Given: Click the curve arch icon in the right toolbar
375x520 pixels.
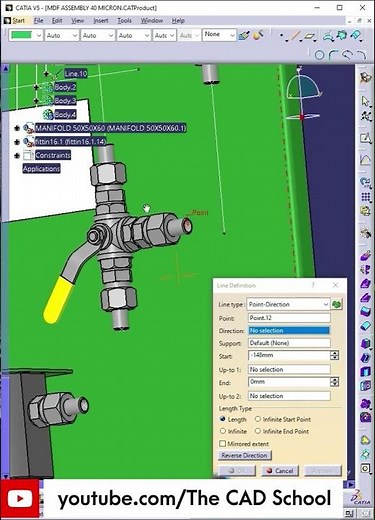Looking at the screenshot, I should 365,160.
